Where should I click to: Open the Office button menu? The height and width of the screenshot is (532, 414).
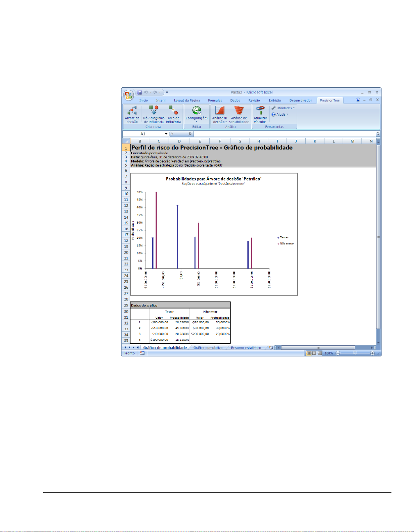[128, 95]
